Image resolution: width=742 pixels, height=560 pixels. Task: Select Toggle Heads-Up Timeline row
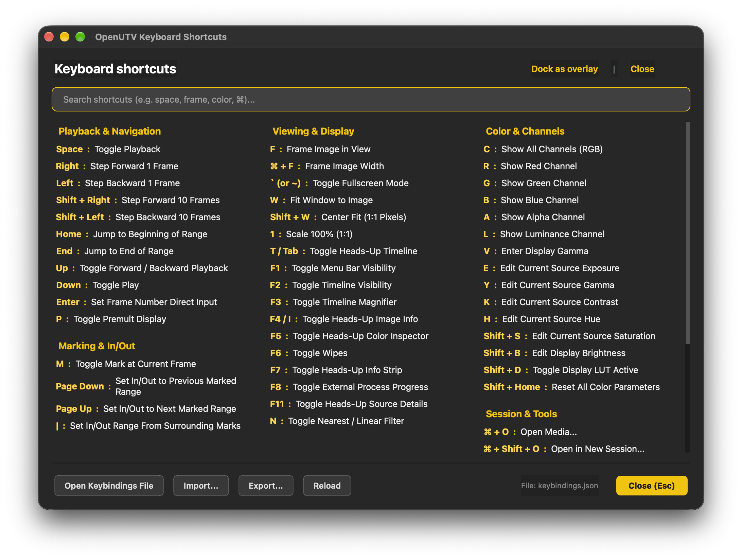click(343, 251)
